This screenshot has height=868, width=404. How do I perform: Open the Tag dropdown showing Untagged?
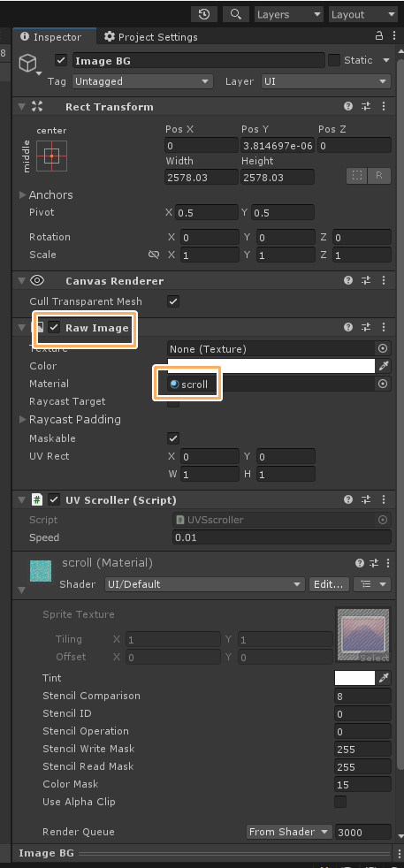(x=142, y=81)
